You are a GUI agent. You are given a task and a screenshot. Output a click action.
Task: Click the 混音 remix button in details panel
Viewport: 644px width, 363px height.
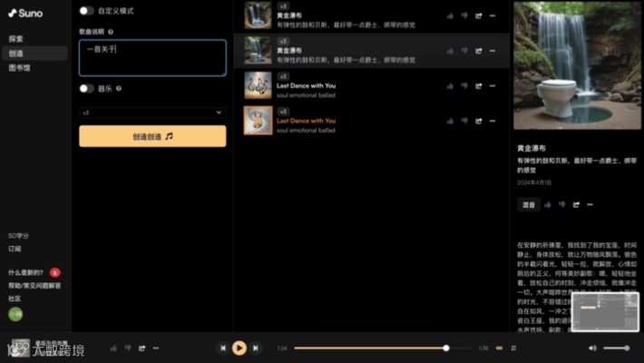click(x=529, y=205)
